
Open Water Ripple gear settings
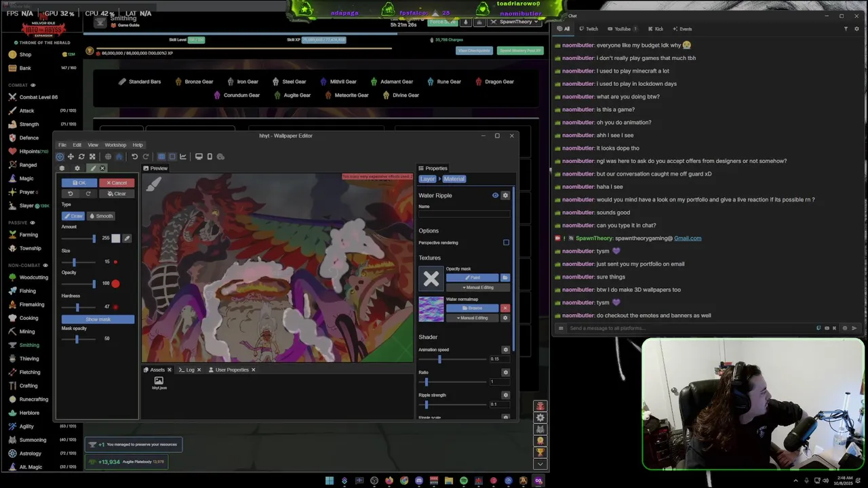(505, 195)
